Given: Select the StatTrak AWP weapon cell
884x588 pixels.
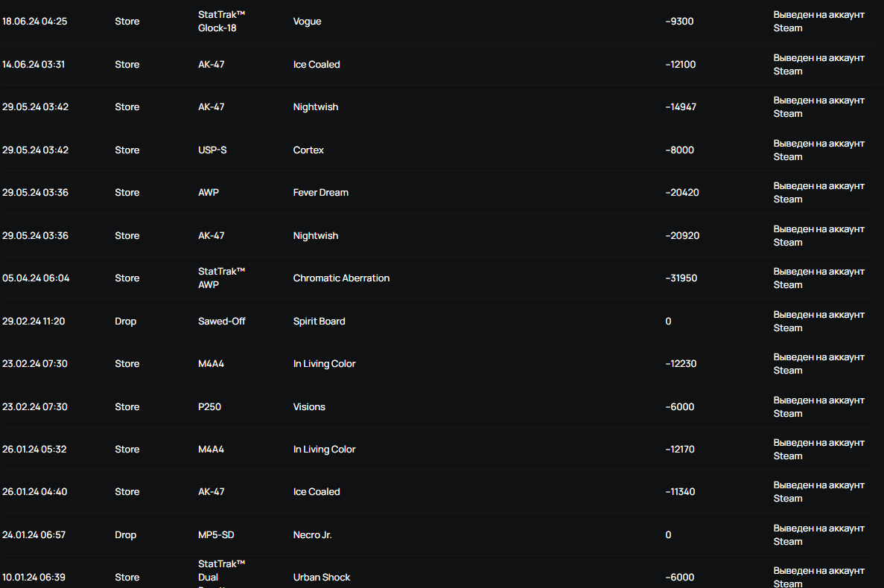Looking at the screenshot, I should [221, 278].
